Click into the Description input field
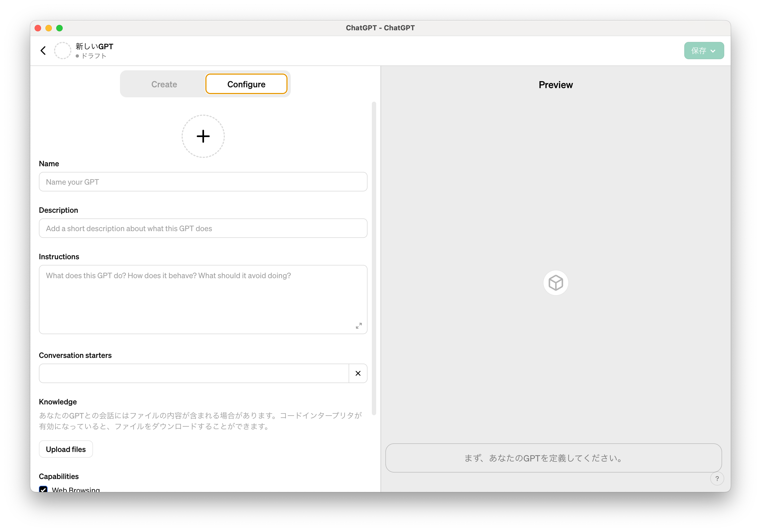 coord(203,228)
